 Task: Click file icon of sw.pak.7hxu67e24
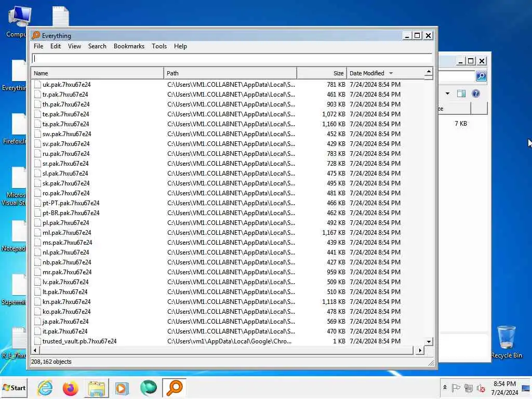click(x=37, y=134)
